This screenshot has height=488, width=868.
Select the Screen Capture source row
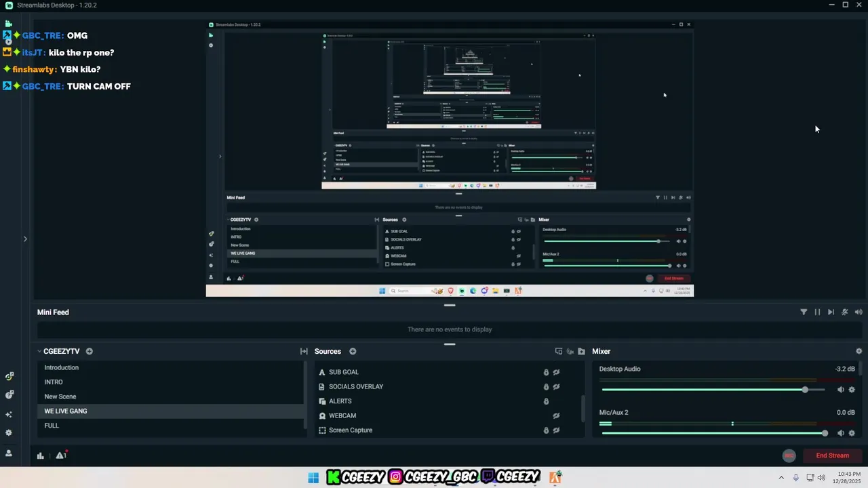coord(448,430)
